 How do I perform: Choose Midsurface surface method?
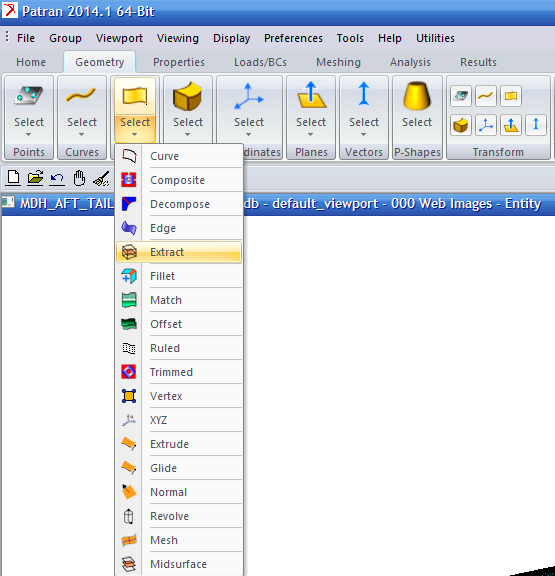(x=179, y=564)
